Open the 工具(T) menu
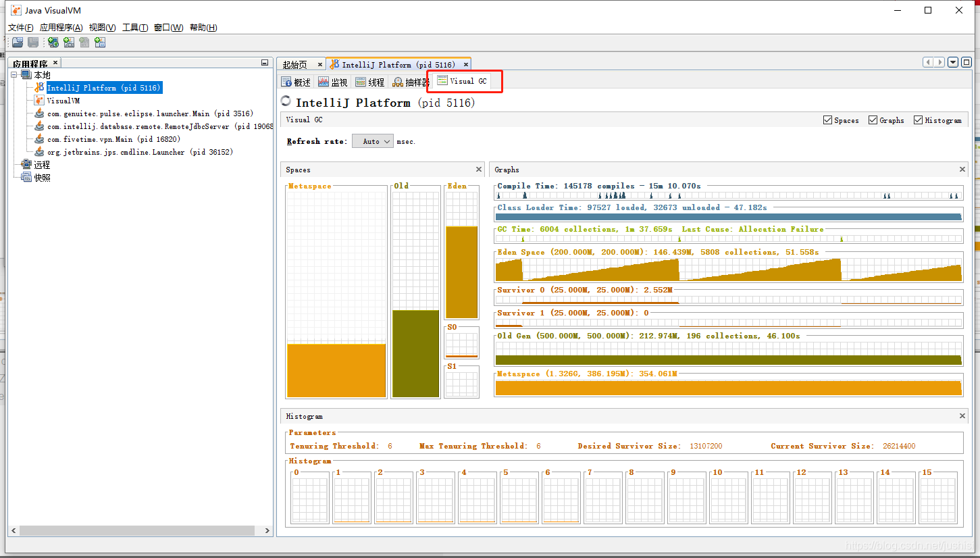The width and height of the screenshot is (980, 558). [x=135, y=28]
